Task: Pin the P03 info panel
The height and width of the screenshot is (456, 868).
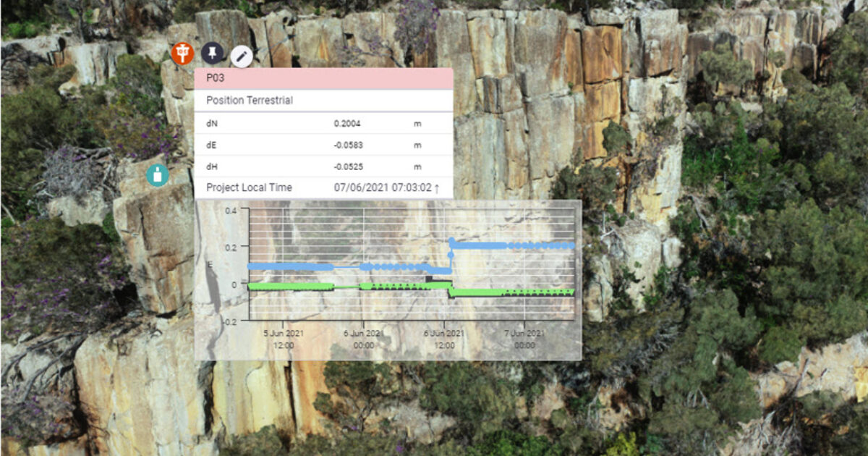Action: 213,53
